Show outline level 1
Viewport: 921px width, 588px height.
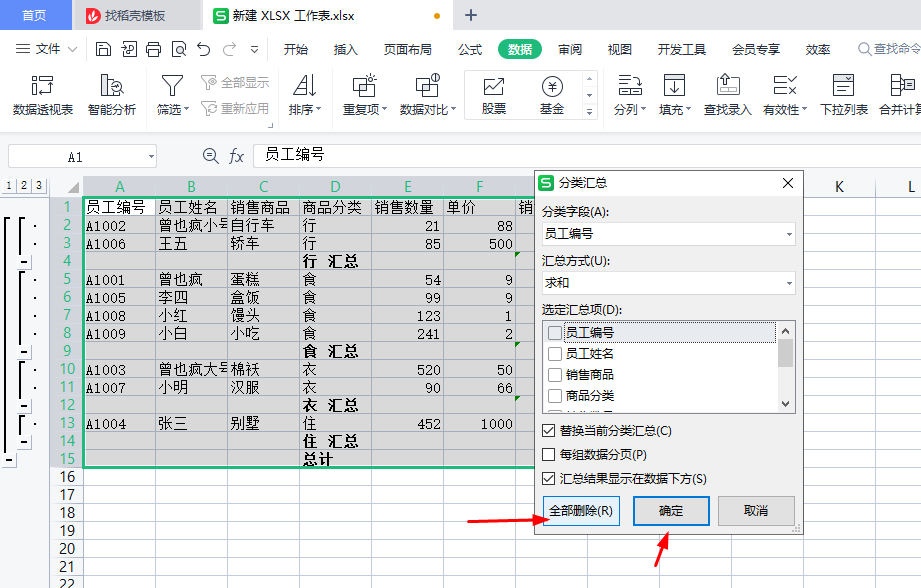click(x=9, y=186)
